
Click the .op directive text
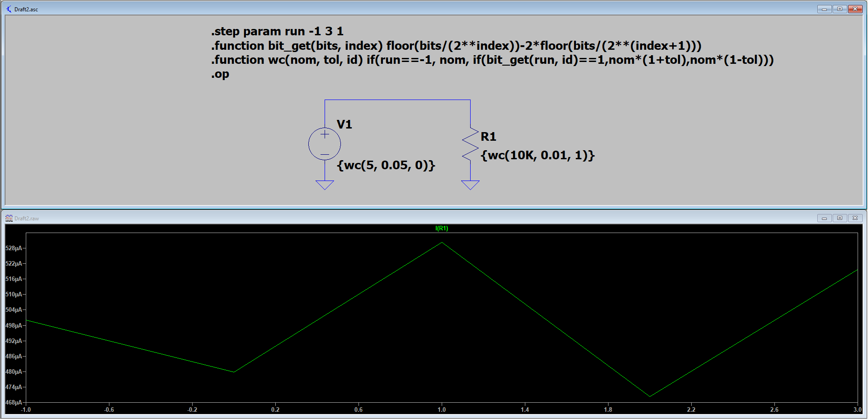220,74
